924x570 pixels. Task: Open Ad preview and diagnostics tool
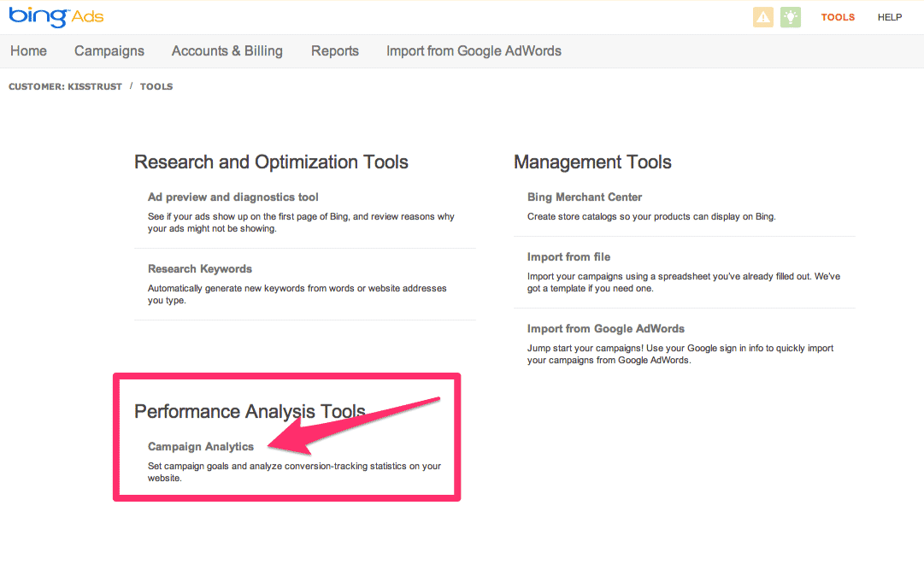click(x=232, y=197)
